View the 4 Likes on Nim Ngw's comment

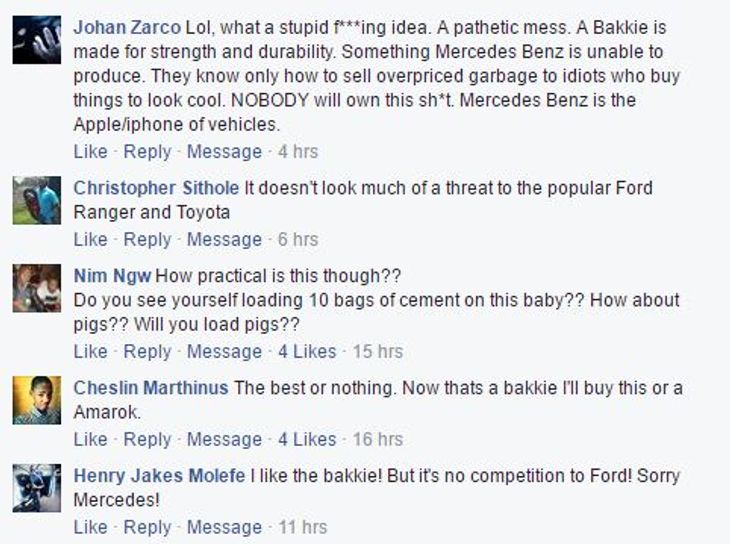click(307, 352)
